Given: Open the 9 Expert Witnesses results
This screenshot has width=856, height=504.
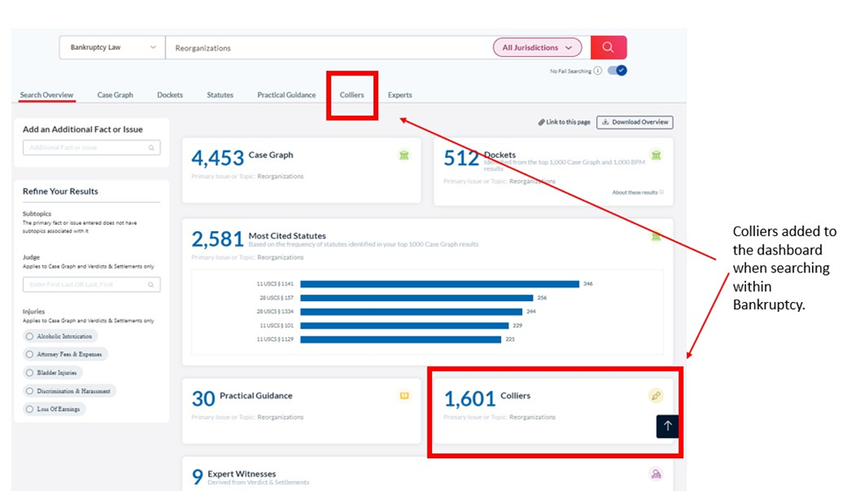Looking at the screenshot, I should (198, 478).
